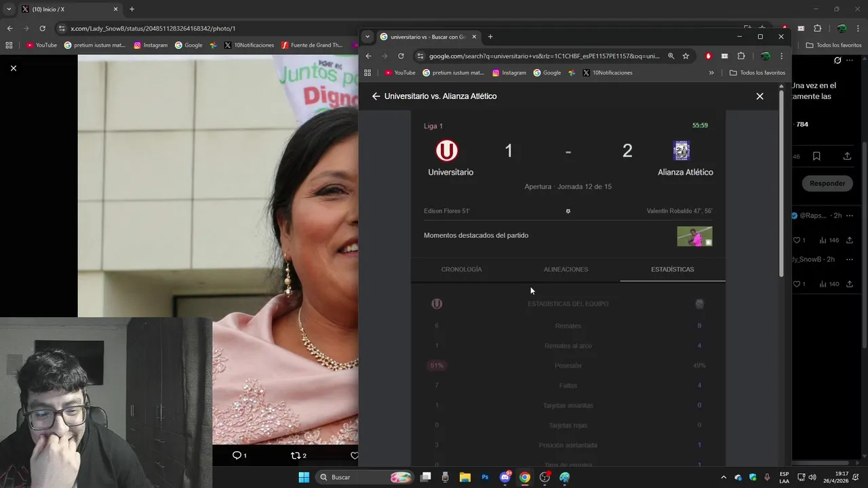Click the Responder button on X
868x488 pixels.
(827, 183)
